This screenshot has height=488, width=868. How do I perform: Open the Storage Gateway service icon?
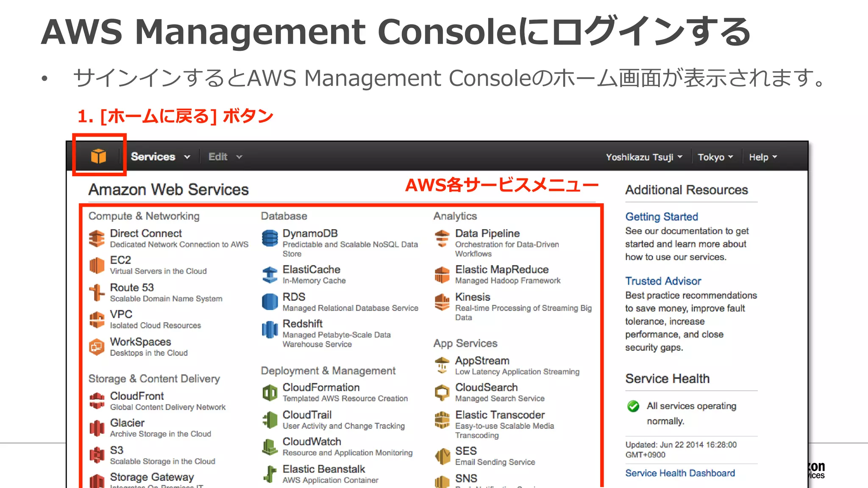click(97, 481)
